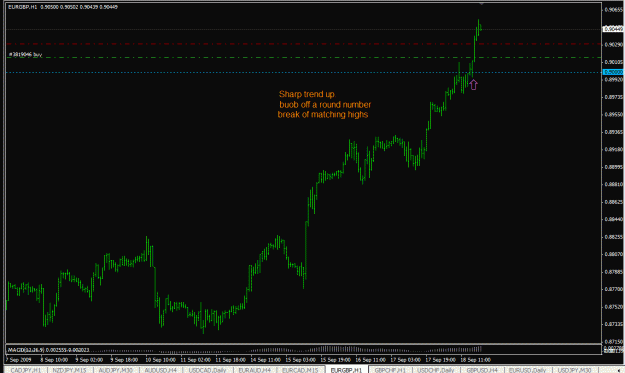The height and width of the screenshot is (373, 625).
Task: Switch to the USDJPY,M30 chart tab
Action: [x=574, y=370]
